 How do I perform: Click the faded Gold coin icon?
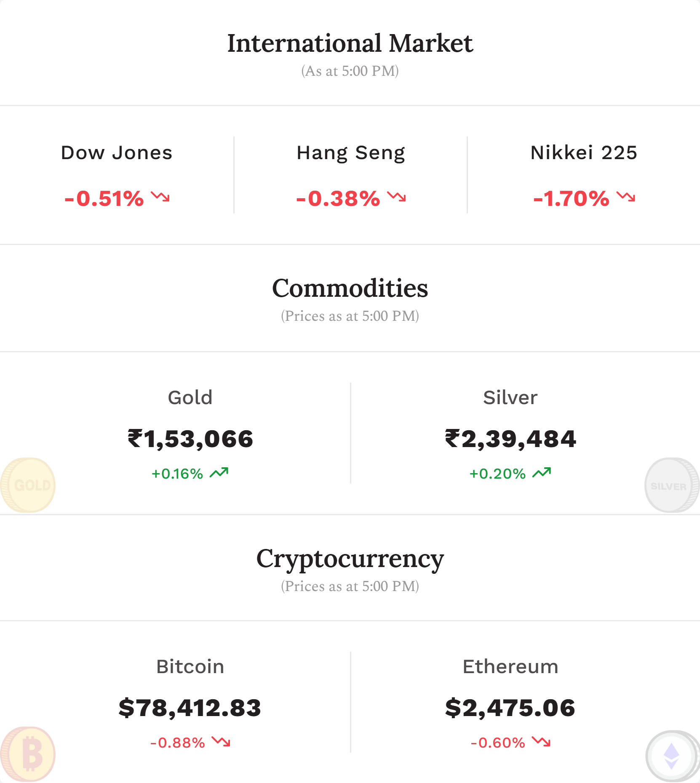click(x=28, y=485)
